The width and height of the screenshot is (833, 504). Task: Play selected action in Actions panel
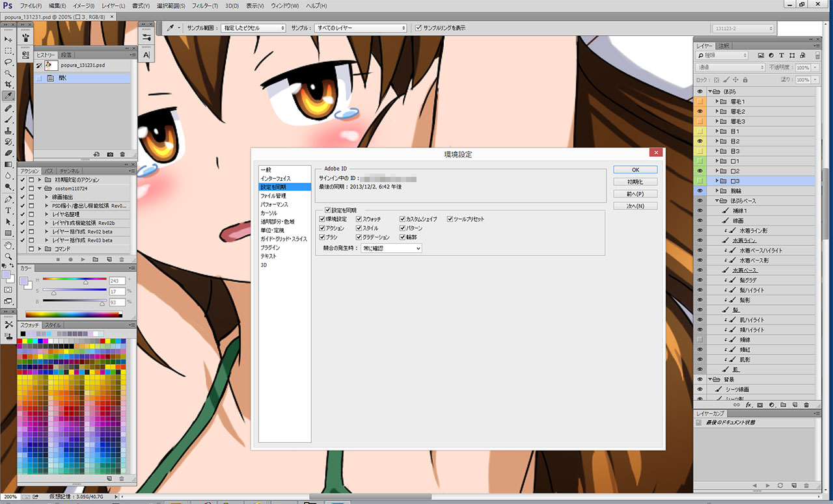[x=83, y=259]
